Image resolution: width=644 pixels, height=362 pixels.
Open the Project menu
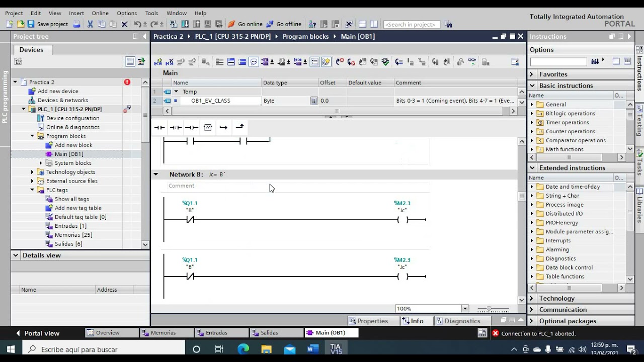14,13
